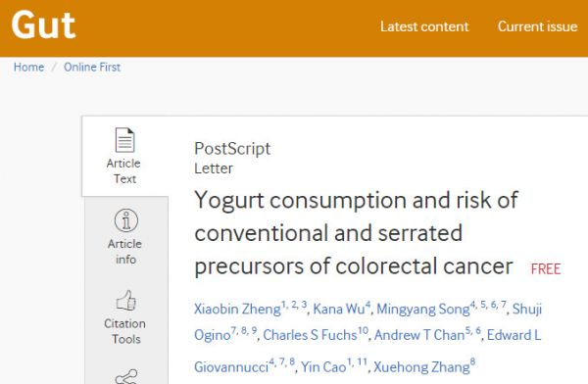The height and width of the screenshot is (384, 588).
Task: Open author Mingyang Song's link
Action: (423, 309)
